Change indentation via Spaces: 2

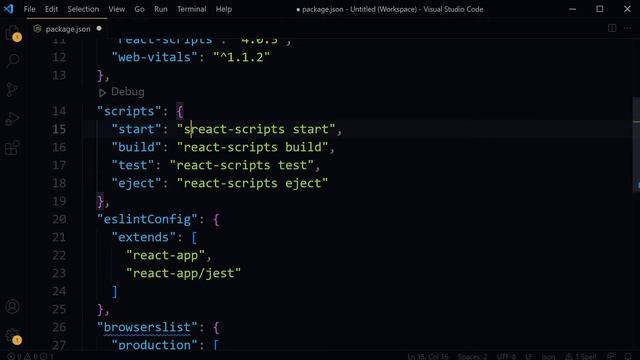pyautogui.click(x=472, y=356)
